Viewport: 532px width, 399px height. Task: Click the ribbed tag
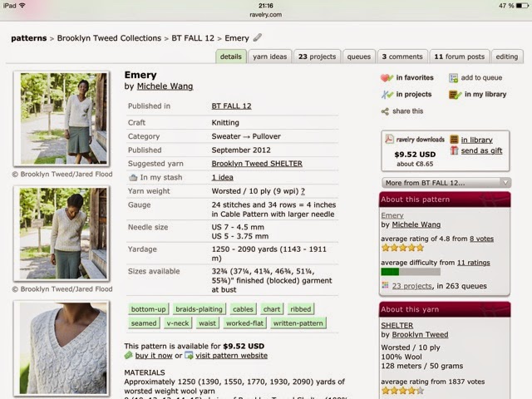301,309
